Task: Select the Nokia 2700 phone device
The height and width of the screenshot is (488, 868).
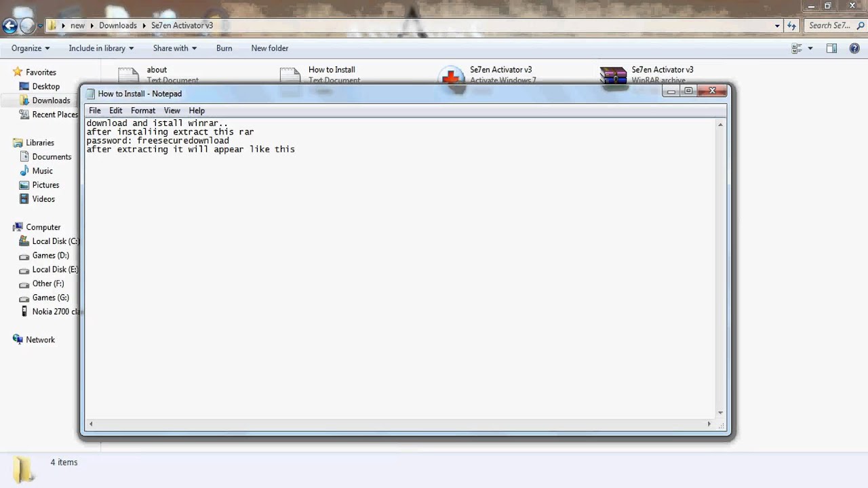Action: click(57, 312)
